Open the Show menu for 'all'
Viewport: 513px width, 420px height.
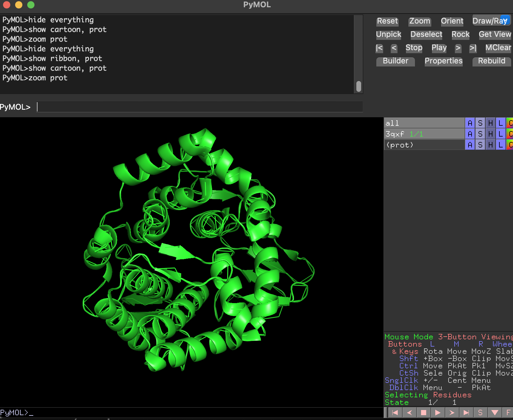click(480, 123)
